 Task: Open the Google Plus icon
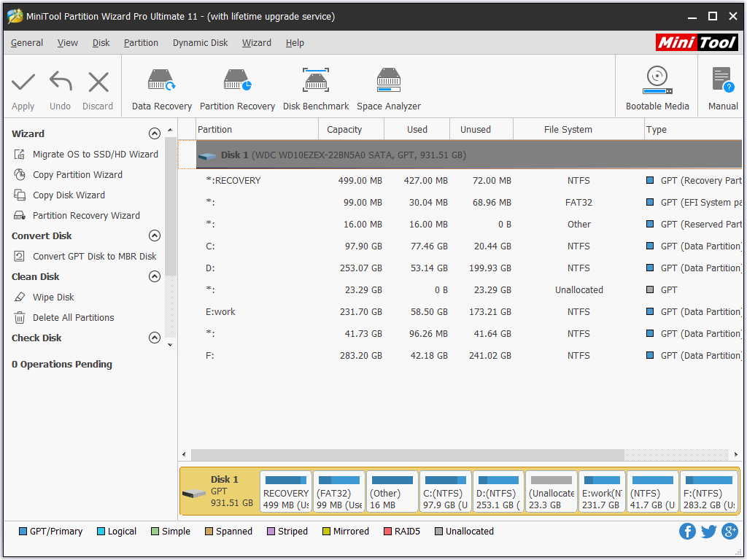point(729,532)
